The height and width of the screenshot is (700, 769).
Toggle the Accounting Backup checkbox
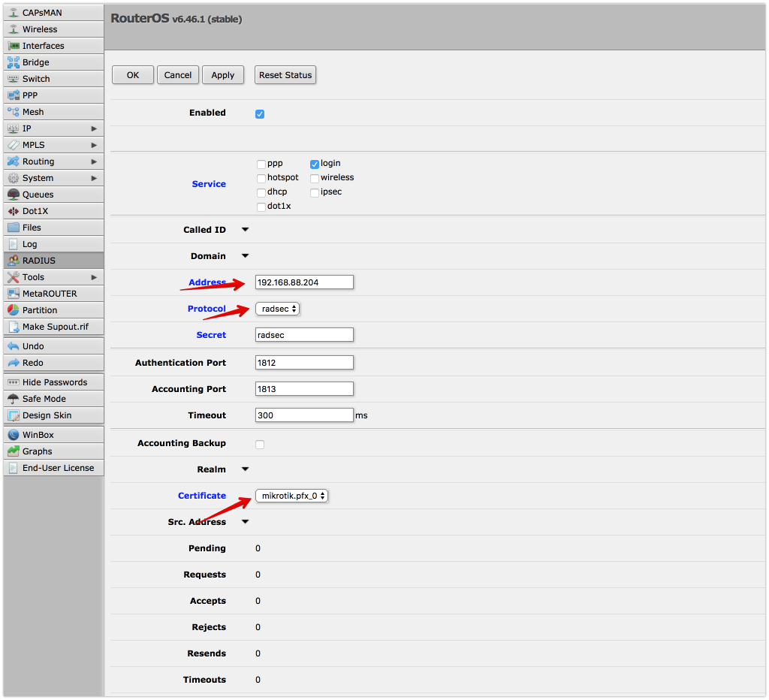[259, 444]
